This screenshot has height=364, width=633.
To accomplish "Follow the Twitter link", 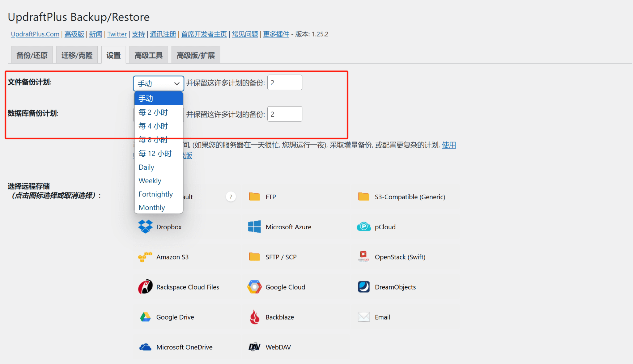I will (x=117, y=34).
